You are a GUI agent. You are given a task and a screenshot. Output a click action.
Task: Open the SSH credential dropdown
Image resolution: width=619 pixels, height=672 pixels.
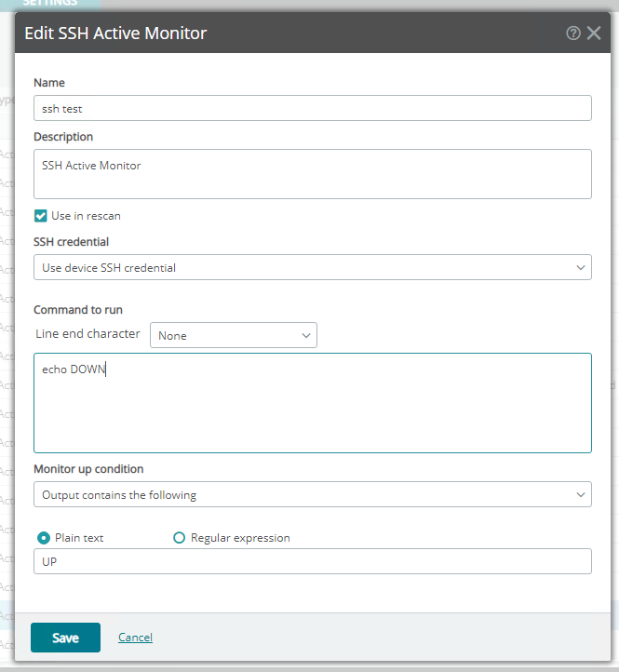click(x=313, y=267)
